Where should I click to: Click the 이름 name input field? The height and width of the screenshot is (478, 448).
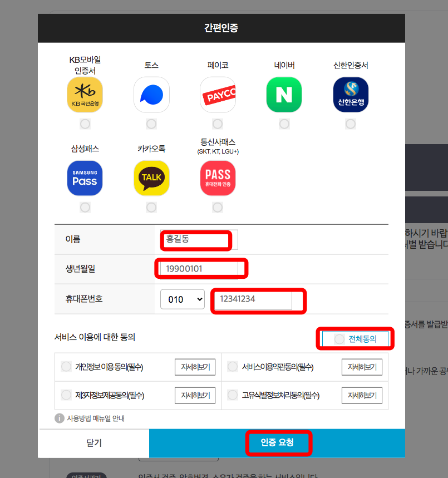pyautogui.click(x=199, y=240)
